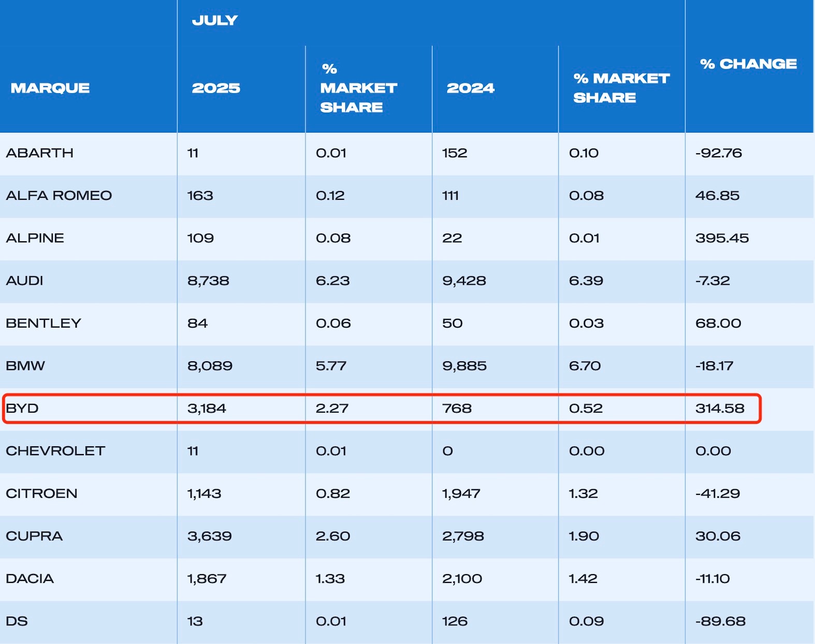Click BYD's 3,184 2025 figure
This screenshot has height=644, width=815.
[x=207, y=408]
